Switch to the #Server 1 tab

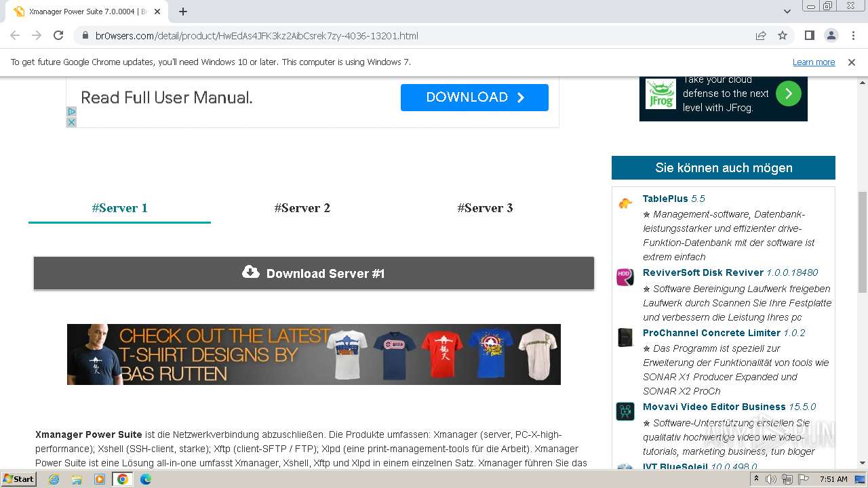(119, 208)
